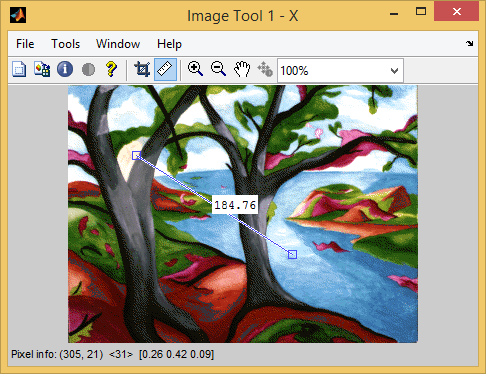Open the Overview tool icon
486x374 pixels.
click(x=19, y=69)
